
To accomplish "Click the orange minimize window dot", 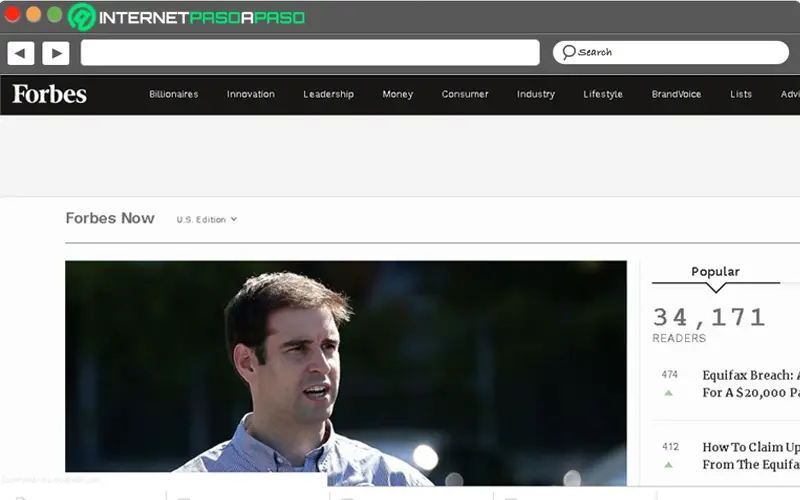I will tap(34, 14).
